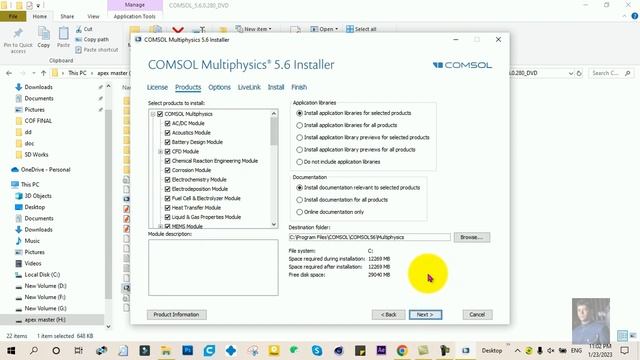Select Install application libraries for all products
This screenshot has width=640, height=360.
pyautogui.click(x=300, y=125)
